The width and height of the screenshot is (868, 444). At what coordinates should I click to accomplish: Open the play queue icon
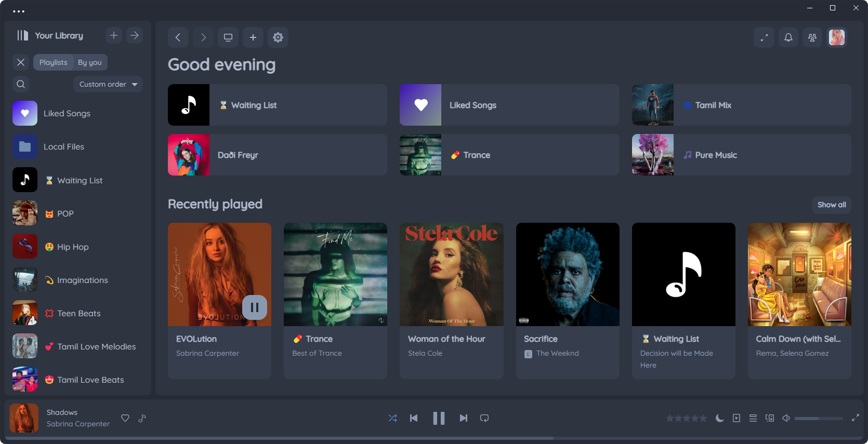(x=753, y=418)
